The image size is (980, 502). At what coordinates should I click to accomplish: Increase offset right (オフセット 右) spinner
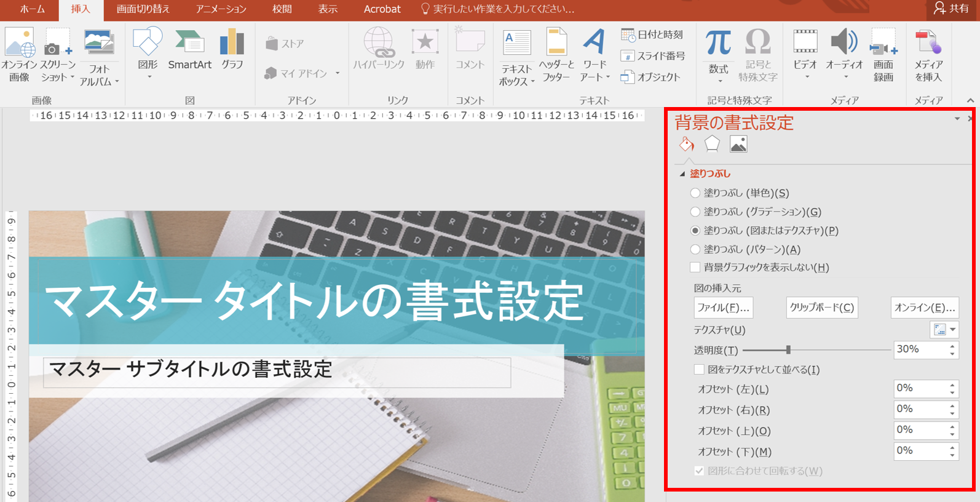952,406
